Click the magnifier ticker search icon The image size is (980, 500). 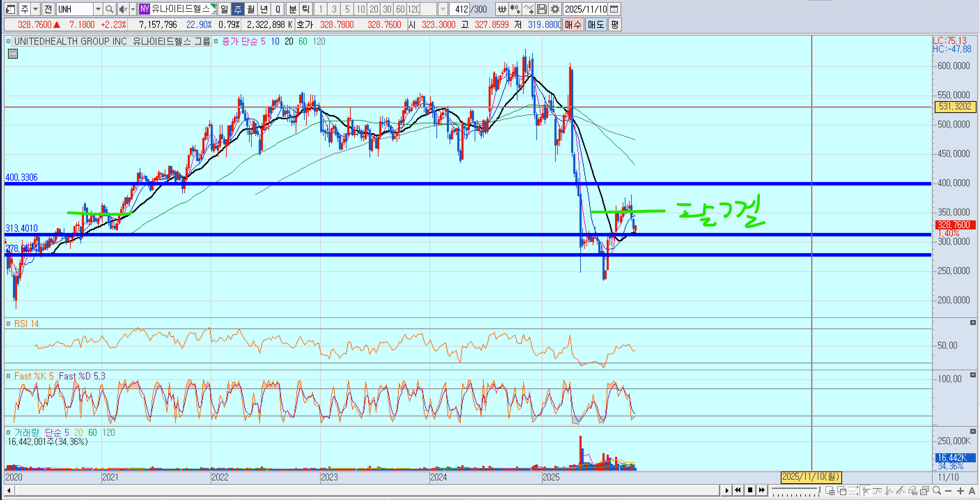[x=109, y=9]
